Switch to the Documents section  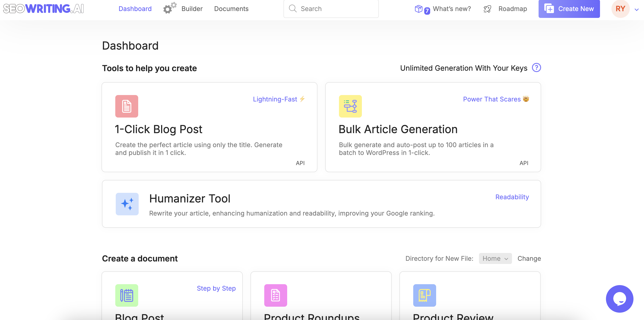[x=231, y=8]
